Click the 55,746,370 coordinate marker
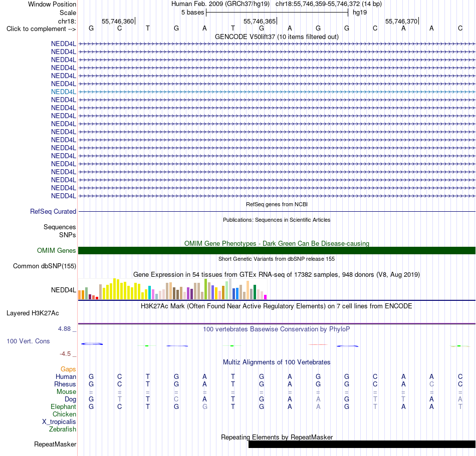476x456 pixels. click(x=401, y=21)
